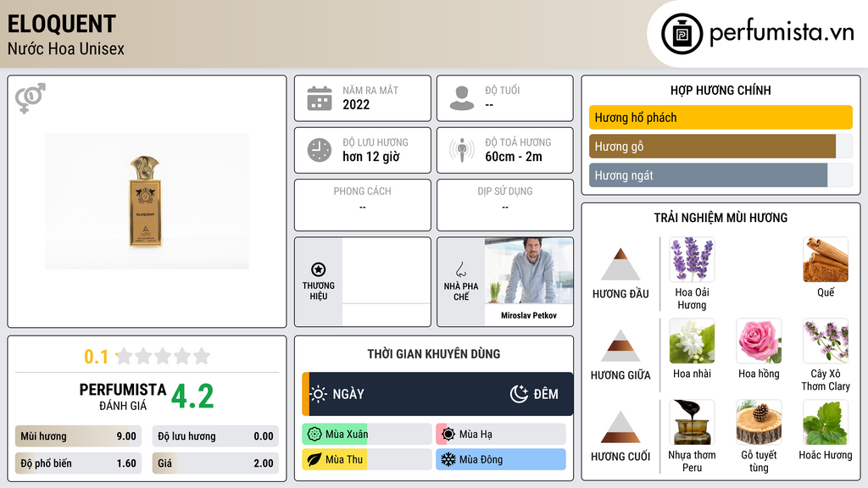Select the Gỗ tuyết tùng note image

(759, 422)
